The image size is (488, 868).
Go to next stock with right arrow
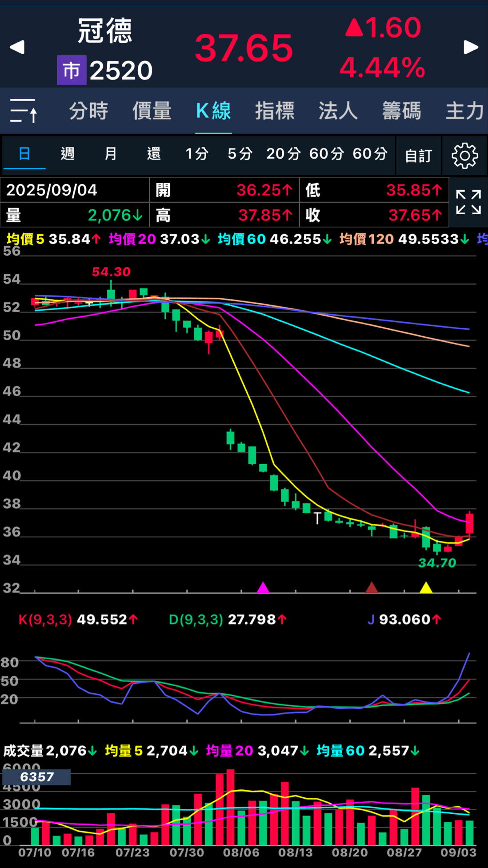(x=471, y=47)
